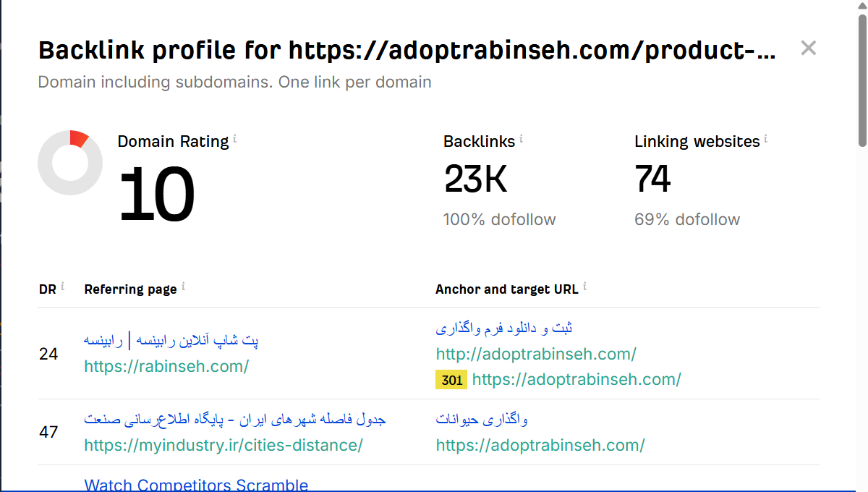Open the 301 redirect destination https://adoptrabinseh.com/
The image size is (868, 492).
576,379
